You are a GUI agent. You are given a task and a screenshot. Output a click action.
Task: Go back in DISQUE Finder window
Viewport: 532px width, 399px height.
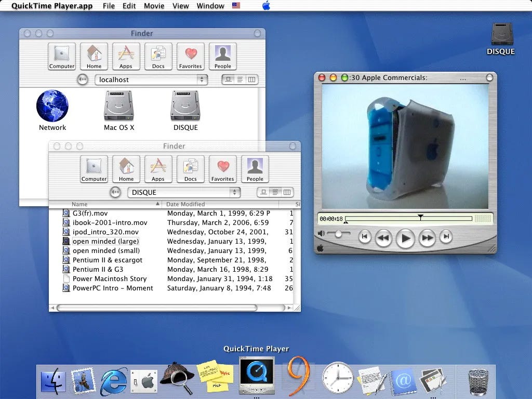point(115,192)
